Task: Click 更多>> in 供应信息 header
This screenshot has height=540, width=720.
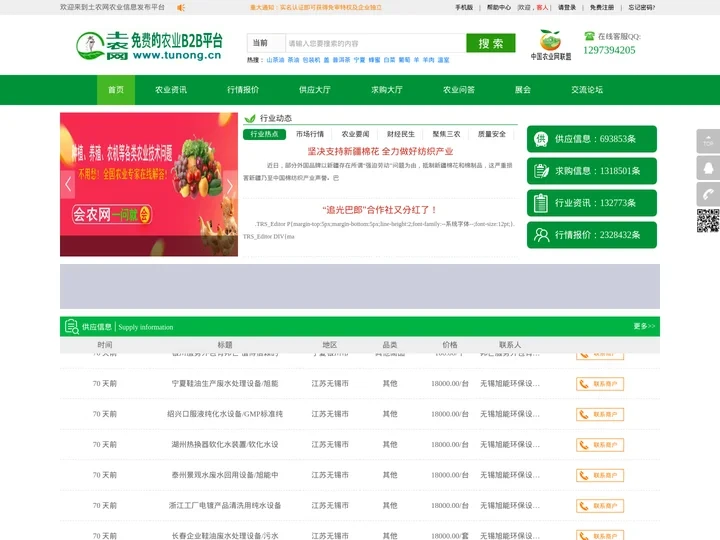Action: pos(644,326)
